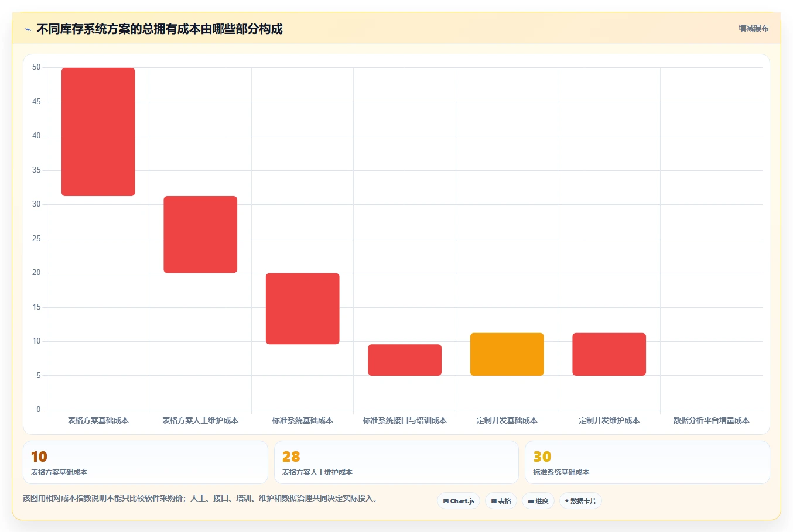Click the red bar for 表格方案人工维护成本
Image resolution: width=793 pixels, height=532 pixels.
coord(200,234)
